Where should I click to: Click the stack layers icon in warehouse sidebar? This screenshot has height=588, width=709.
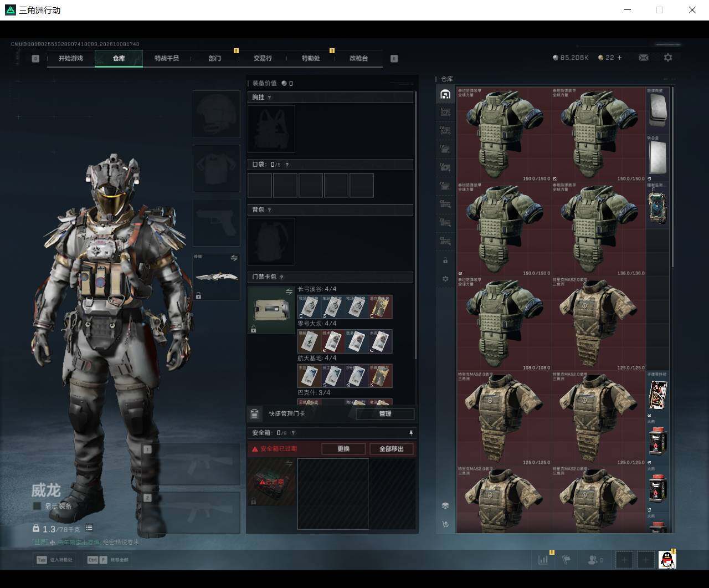[x=445, y=505]
